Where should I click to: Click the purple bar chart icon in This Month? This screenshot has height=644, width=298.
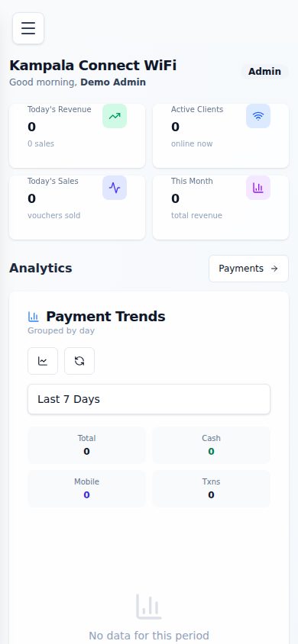[x=258, y=188]
